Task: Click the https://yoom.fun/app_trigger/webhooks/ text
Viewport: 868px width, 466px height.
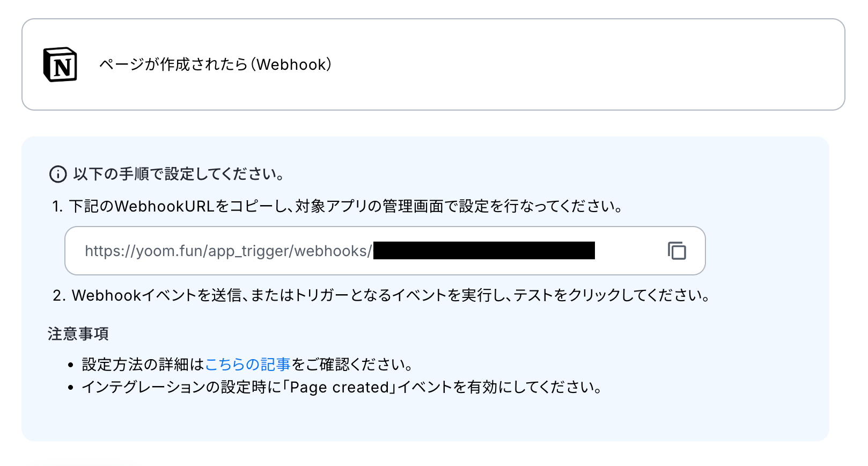Action: [x=228, y=251]
